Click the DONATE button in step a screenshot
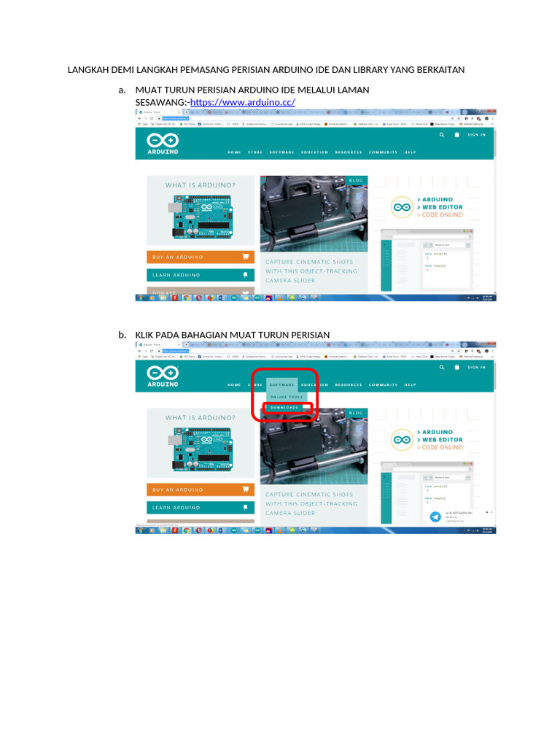 [201, 291]
